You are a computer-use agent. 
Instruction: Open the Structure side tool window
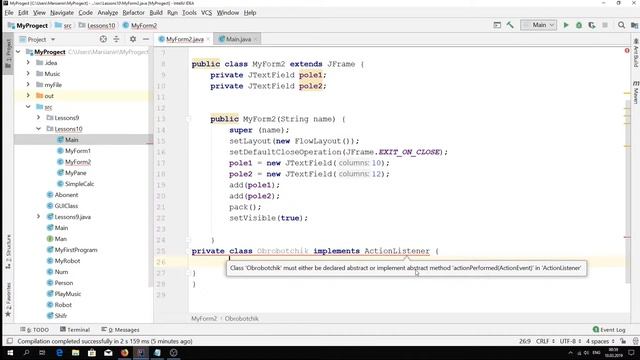(x=8, y=252)
